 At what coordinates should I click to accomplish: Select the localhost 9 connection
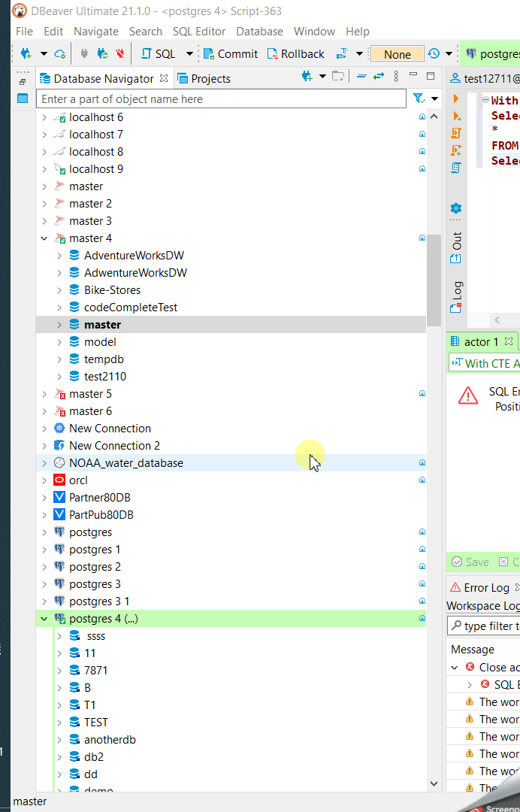coord(96,169)
